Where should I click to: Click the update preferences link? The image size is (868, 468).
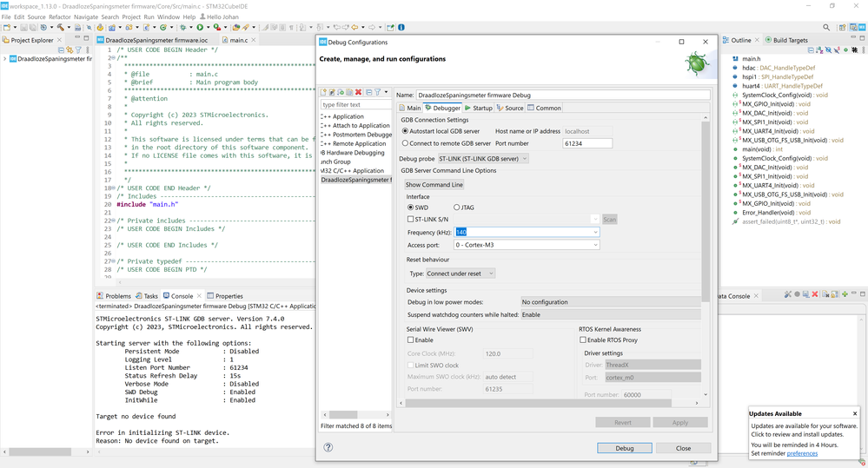pyautogui.click(x=801, y=453)
